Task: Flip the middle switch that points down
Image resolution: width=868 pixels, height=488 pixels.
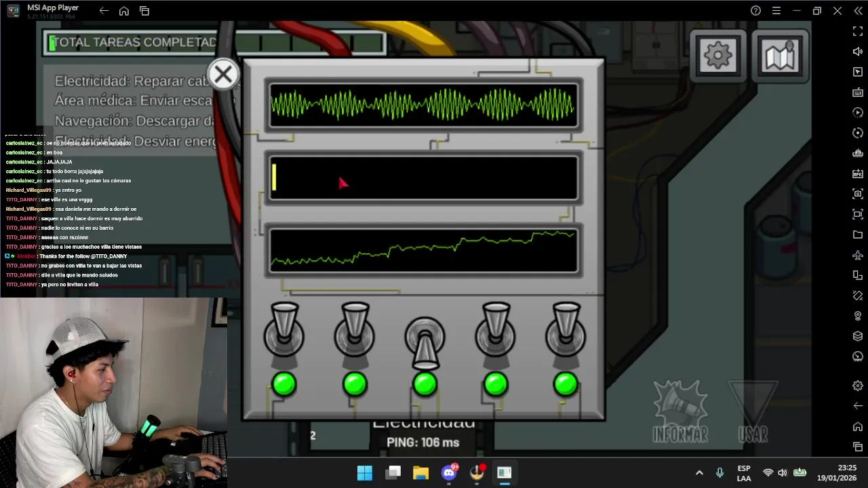Action: tap(425, 342)
